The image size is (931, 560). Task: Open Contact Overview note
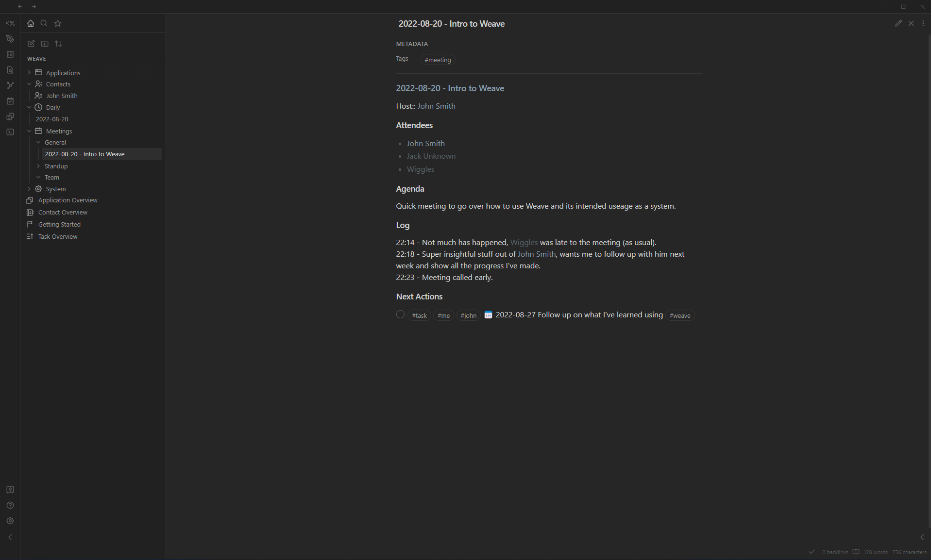point(63,212)
